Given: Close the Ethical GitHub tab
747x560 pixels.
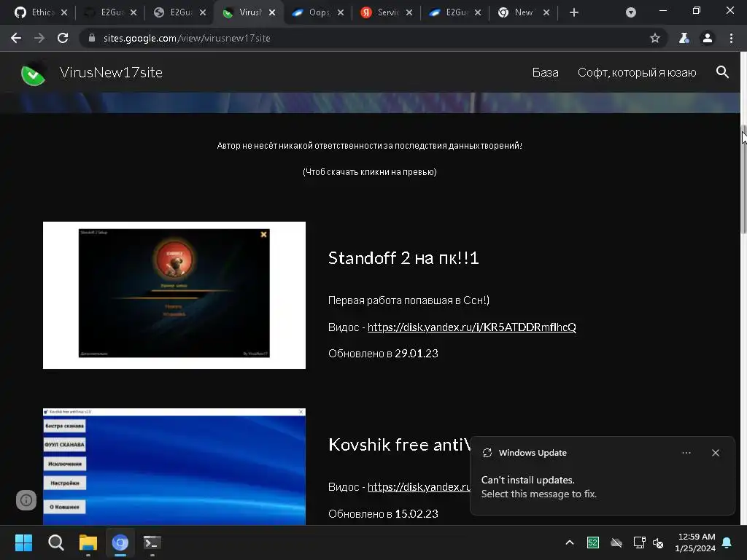Looking at the screenshot, I should click(x=64, y=12).
